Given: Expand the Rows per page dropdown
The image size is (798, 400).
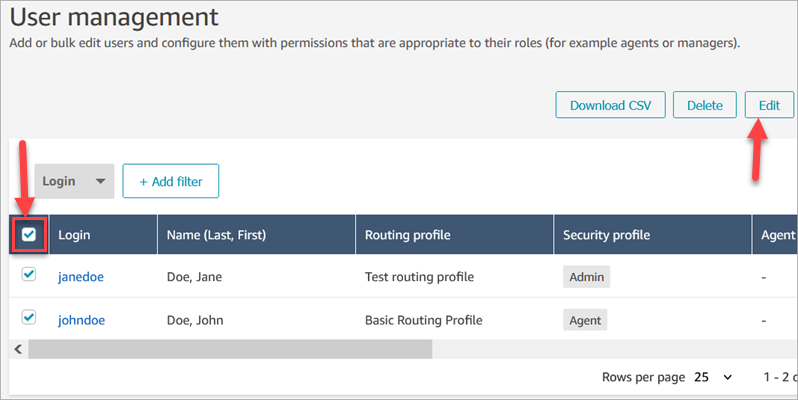Looking at the screenshot, I should click(714, 377).
